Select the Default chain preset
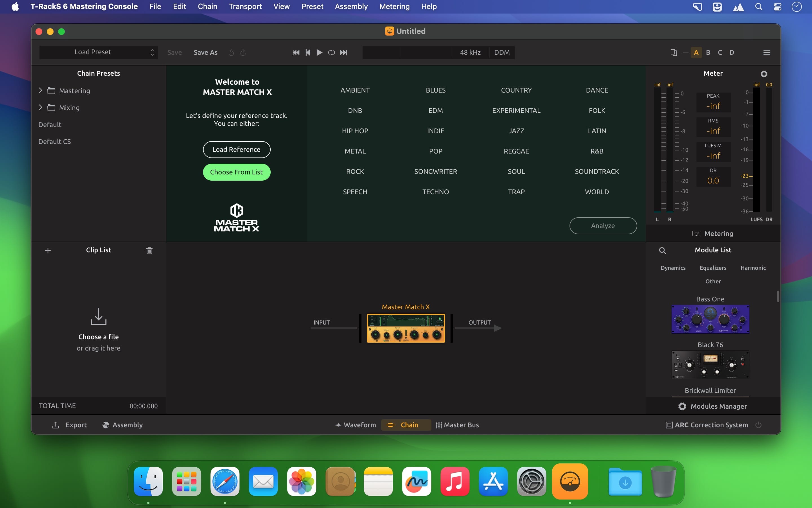Viewport: 812px width, 508px height. tap(50, 125)
